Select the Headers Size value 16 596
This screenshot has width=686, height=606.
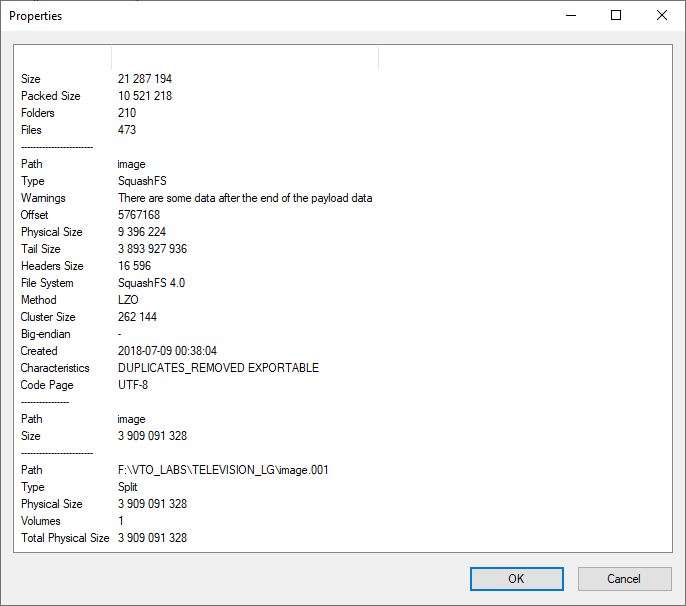[x=135, y=266]
